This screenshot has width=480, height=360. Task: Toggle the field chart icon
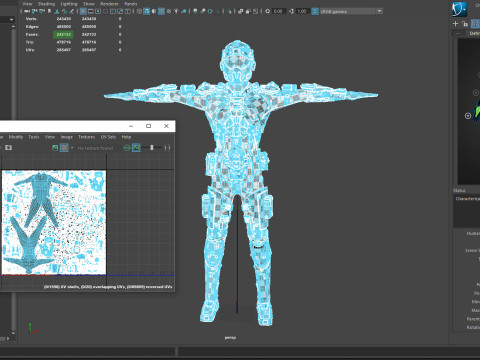113,11
